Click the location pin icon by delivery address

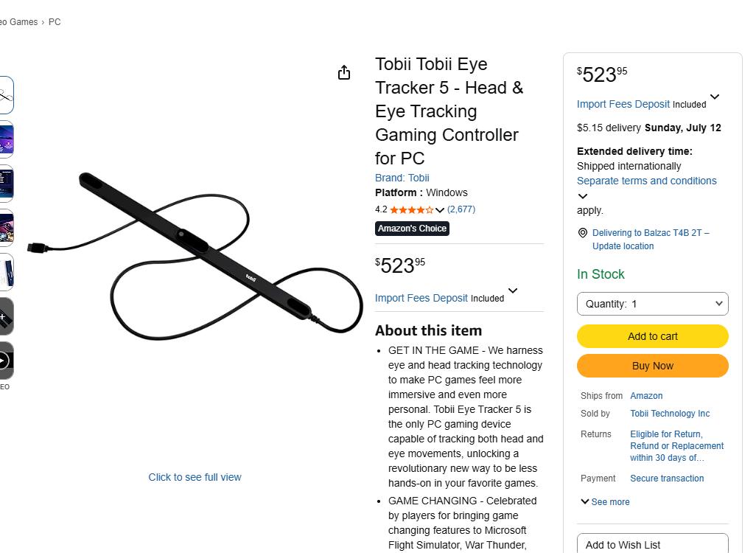(x=582, y=233)
